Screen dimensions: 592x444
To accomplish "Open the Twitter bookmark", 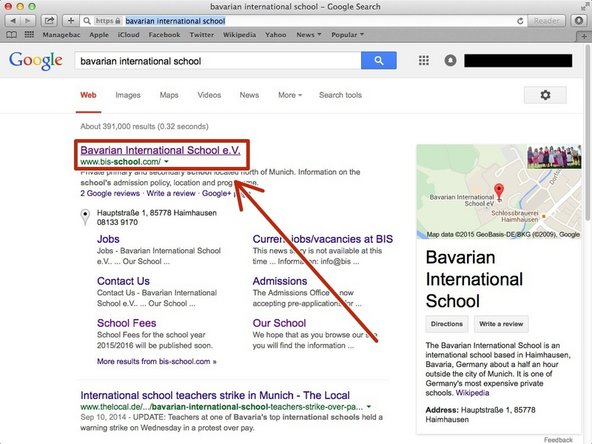I will tap(202, 35).
